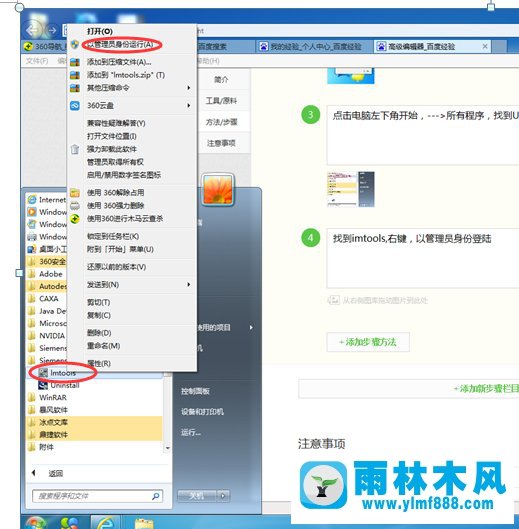This screenshot has height=529, width=519.
Task: Expand the 360云盘 submenu arrow
Action: click(189, 106)
